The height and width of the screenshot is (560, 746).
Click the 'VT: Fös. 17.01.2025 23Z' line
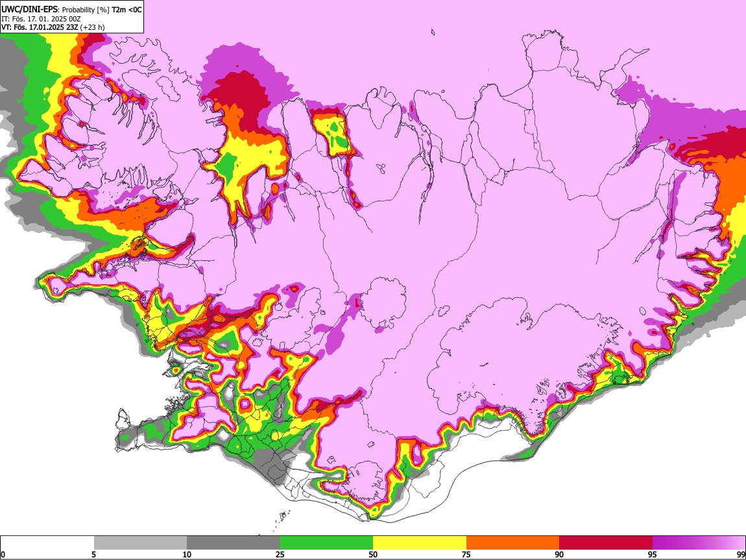click(x=40, y=27)
